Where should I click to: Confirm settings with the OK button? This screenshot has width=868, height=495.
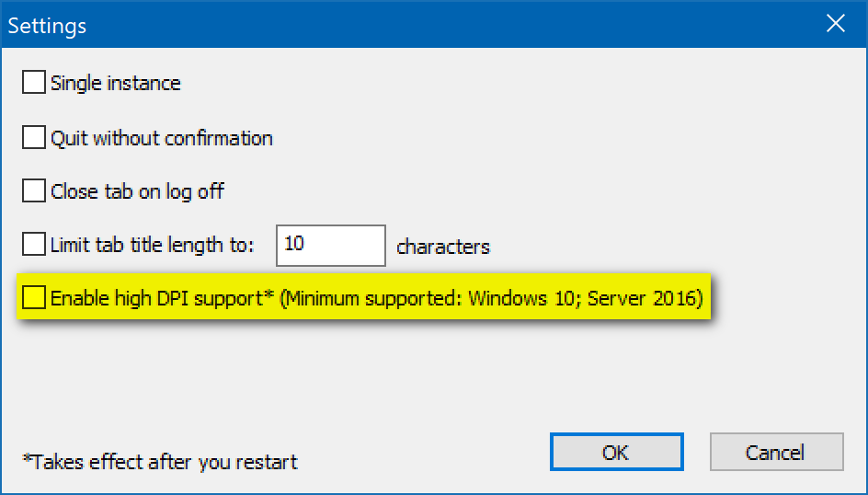coord(615,452)
